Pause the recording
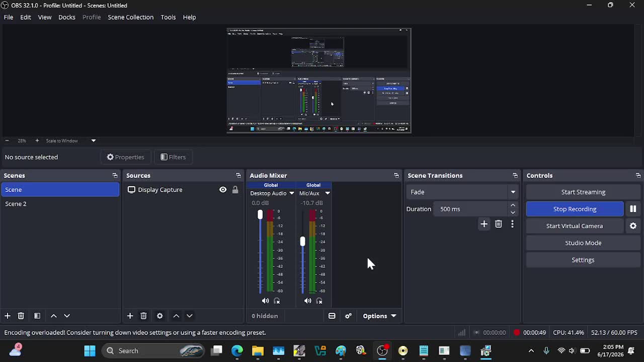Viewport: 644px width, 362px height. [633, 209]
